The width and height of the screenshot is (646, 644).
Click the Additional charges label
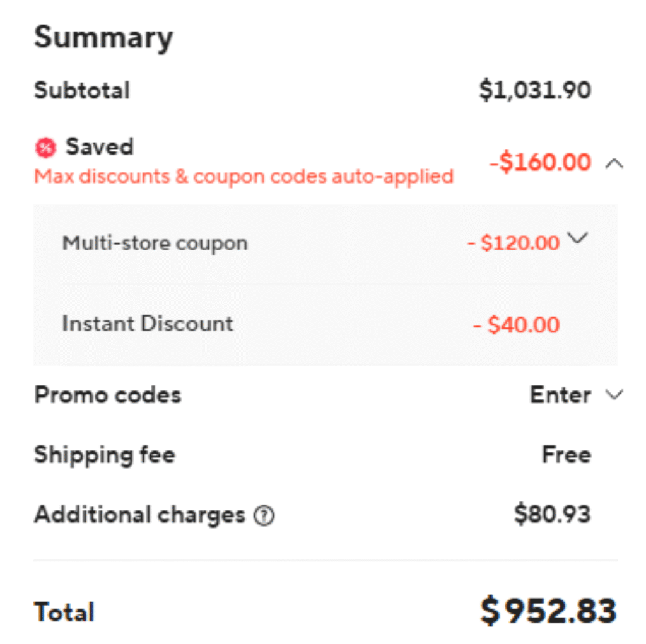point(139,515)
